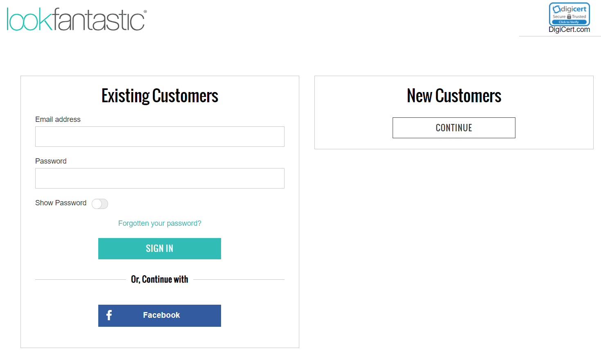Click the Facebook f logo icon
Screen dimensions: 601x364
[x=109, y=315]
